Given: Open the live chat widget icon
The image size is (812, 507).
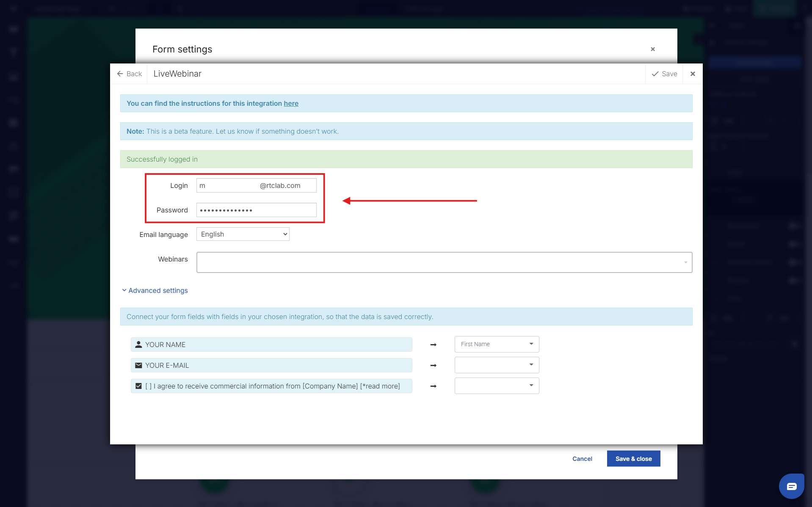Looking at the screenshot, I should pyautogui.click(x=791, y=486).
